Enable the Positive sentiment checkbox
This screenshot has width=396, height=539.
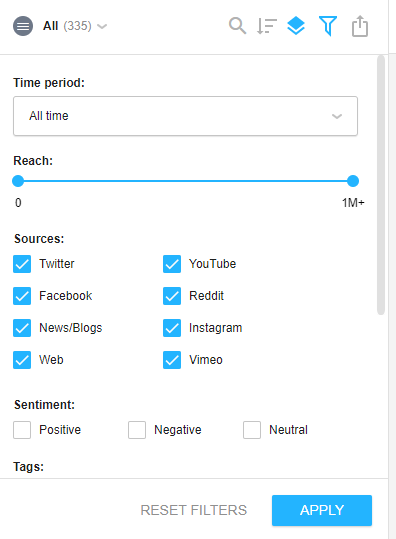click(22, 430)
